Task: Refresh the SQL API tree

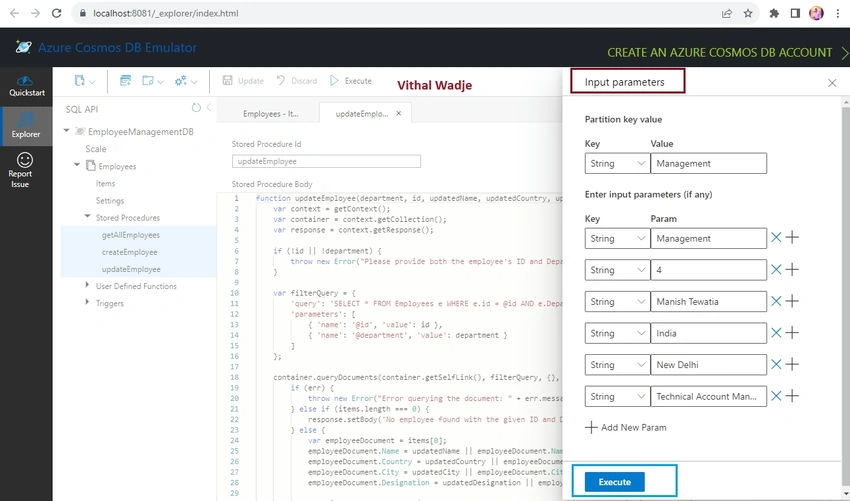Action: pos(196,108)
